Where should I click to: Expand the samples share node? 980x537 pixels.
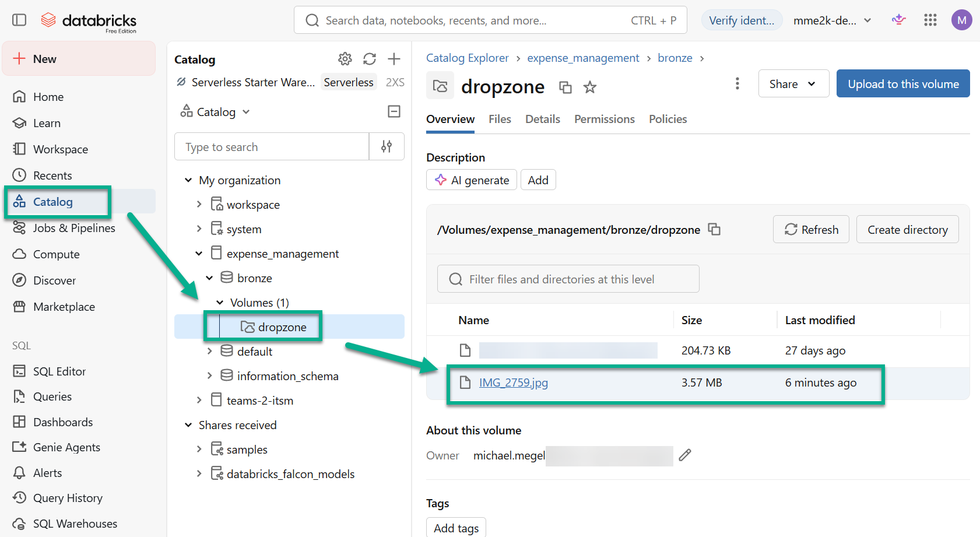point(199,449)
